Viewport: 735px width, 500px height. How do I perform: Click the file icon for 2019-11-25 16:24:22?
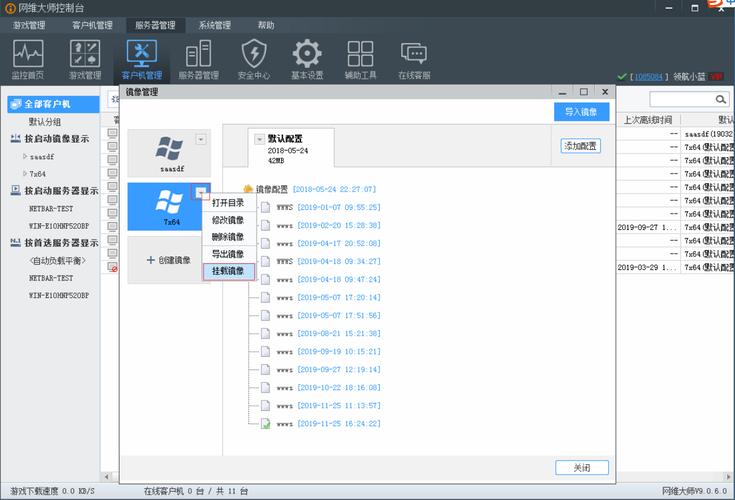[x=265, y=424]
